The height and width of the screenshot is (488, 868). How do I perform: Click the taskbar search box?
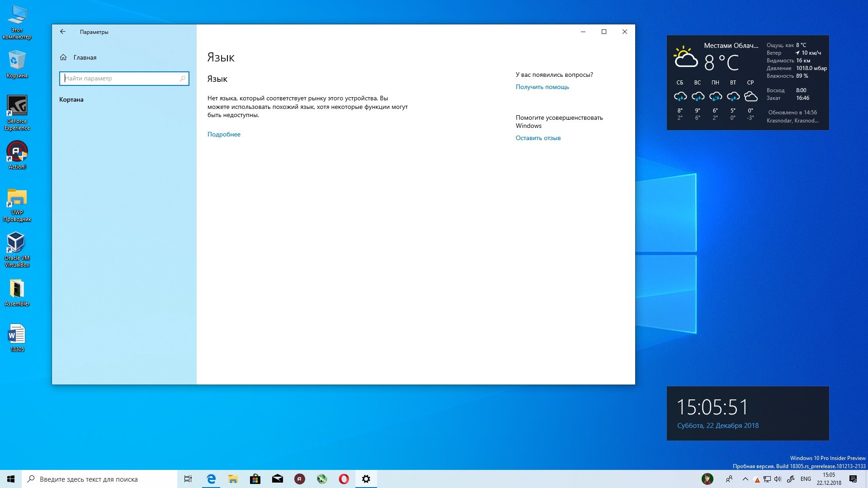[99, 479]
